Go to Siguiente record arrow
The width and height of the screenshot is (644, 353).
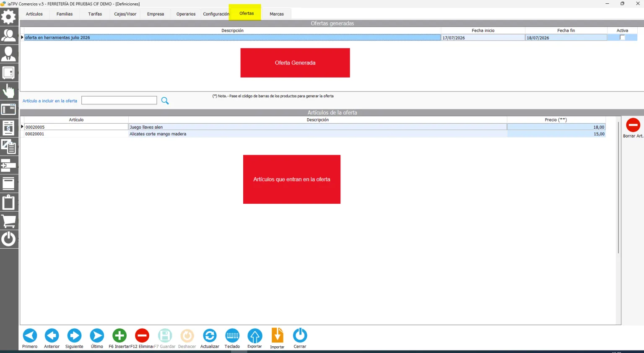74,335
